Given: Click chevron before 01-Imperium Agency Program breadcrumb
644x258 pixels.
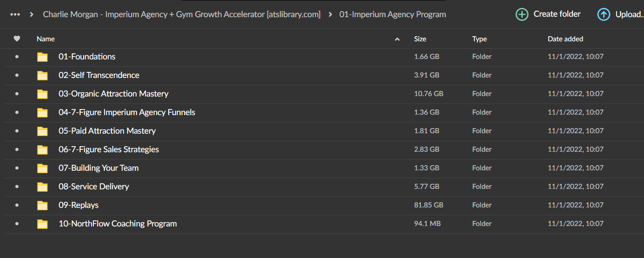Looking at the screenshot, I should (330, 14).
